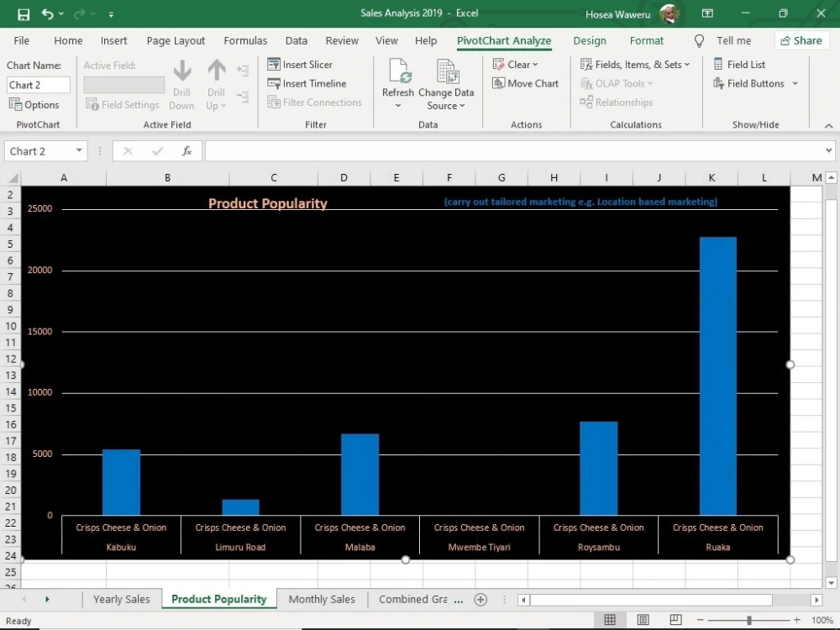Image resolution: width=840 pixels, height=630 pixels.
Task: Click the Chart Name input field
Action: (38, 85)
